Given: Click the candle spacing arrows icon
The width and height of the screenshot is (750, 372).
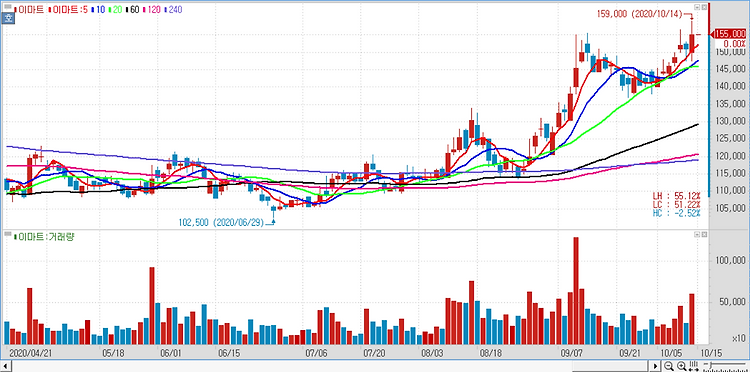Looking at the screenshot, I should (694, 367).
